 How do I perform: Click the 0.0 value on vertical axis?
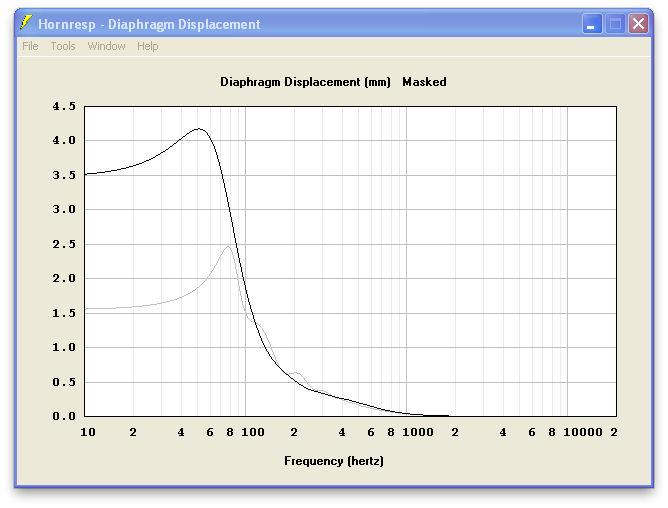[x=64, y=416]
